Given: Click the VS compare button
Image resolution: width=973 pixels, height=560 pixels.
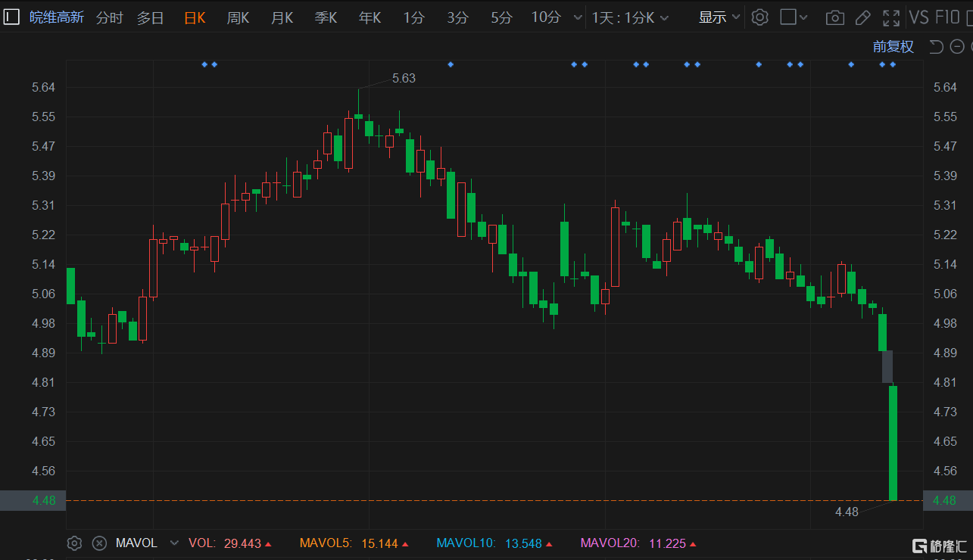Looking at the screenshot, I should click(918, 17).
